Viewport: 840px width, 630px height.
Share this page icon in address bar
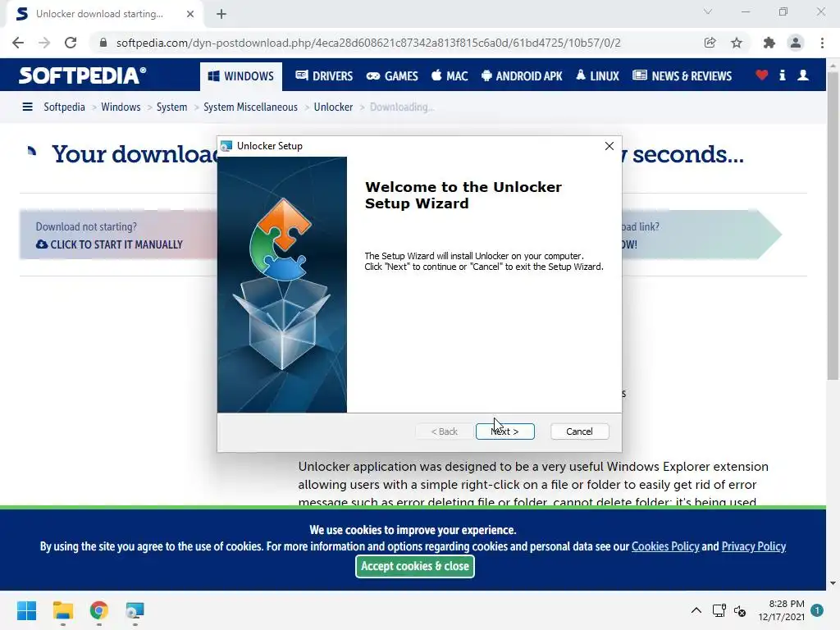tap(710, 43)
